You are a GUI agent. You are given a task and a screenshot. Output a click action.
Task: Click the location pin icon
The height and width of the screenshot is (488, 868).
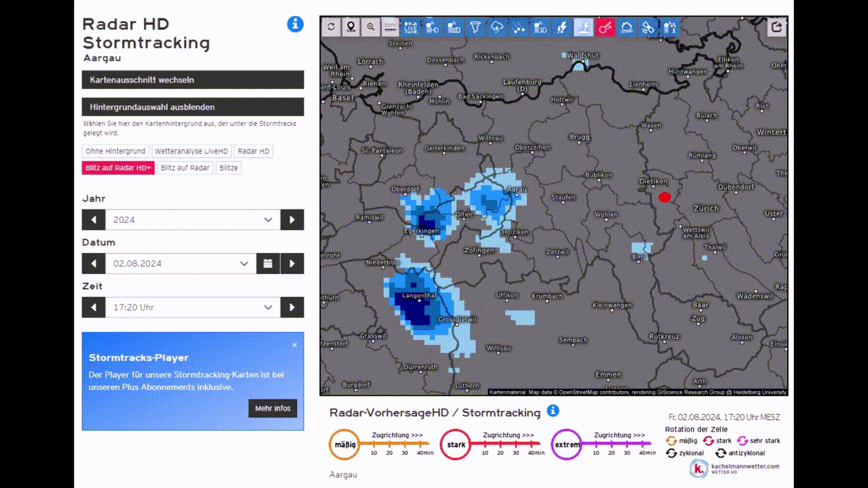coord(351,27)
